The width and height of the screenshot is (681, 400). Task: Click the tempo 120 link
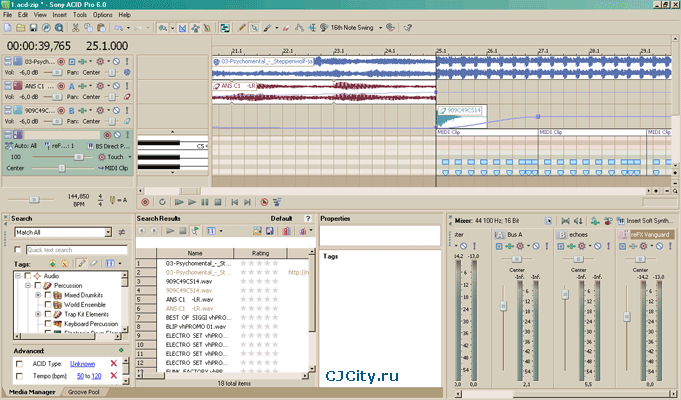[x=96, y=376]
